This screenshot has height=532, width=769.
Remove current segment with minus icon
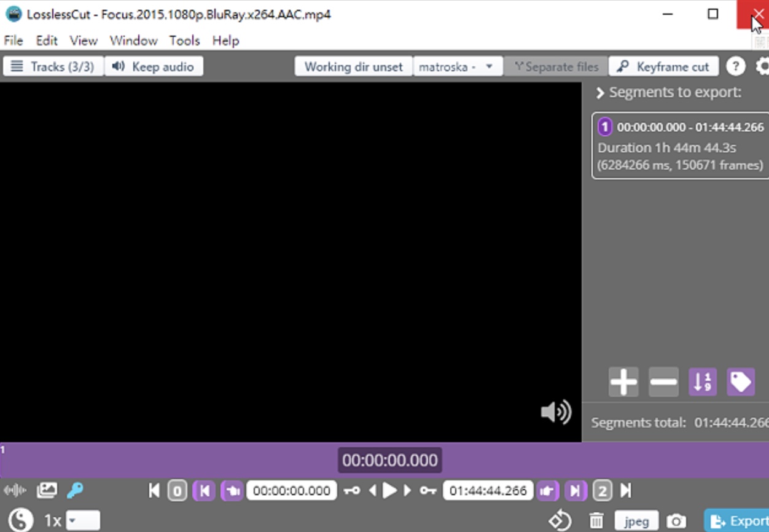(663, 382)
